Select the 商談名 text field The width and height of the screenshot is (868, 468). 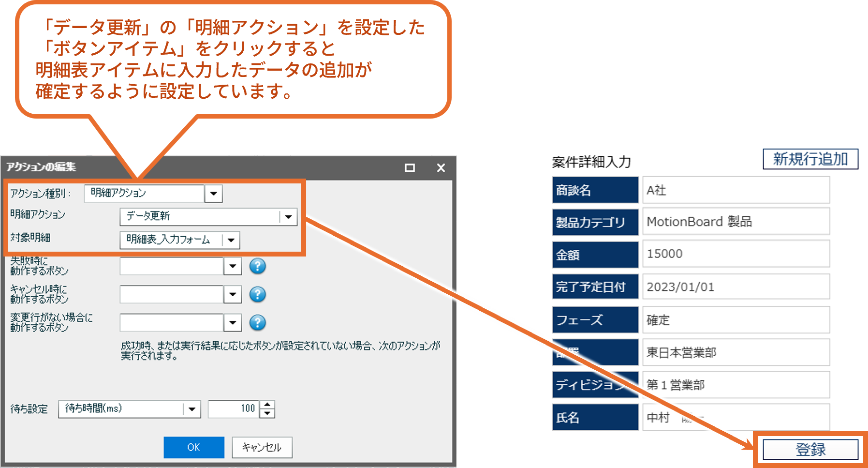click(x=736, y=190)
